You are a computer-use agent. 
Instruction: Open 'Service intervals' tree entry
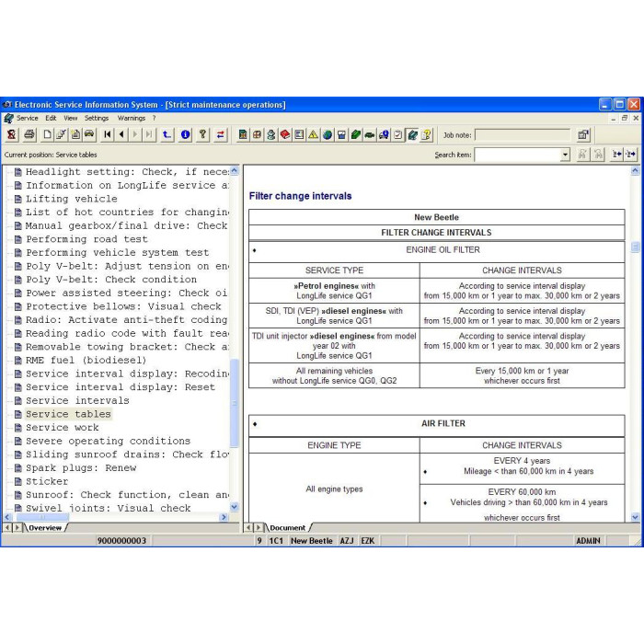point(77,400)
